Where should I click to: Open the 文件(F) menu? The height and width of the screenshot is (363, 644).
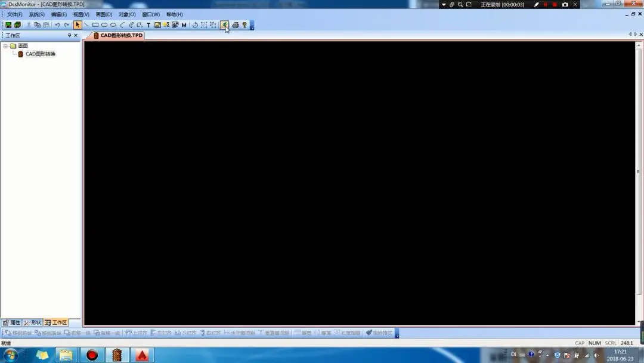point(14,14)
